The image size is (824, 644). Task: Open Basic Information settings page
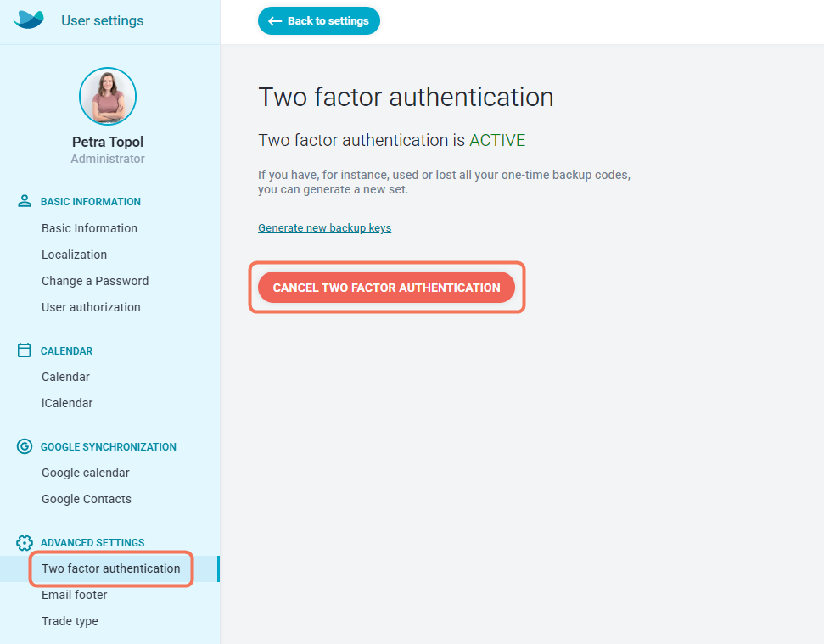[89, 228]
